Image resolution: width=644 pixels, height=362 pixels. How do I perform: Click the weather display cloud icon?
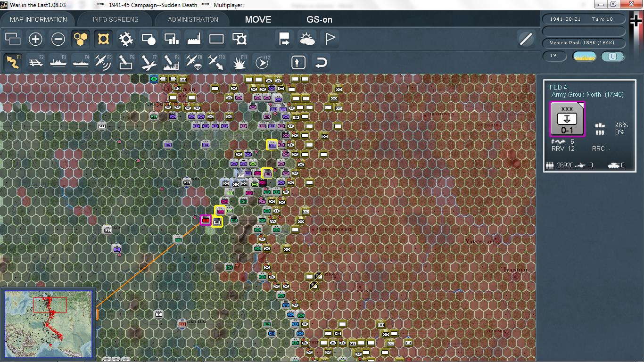(x=308, y=39)
